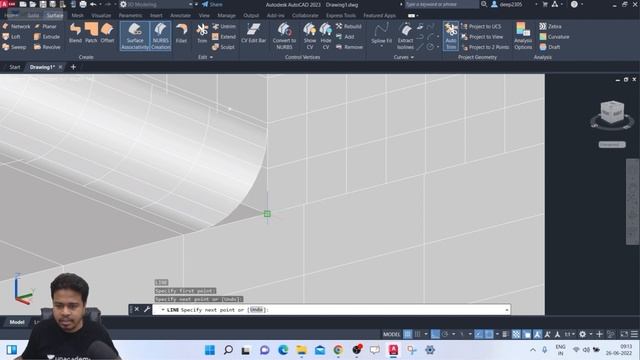
Task: Click Remove control vertex
Action: 349,47
